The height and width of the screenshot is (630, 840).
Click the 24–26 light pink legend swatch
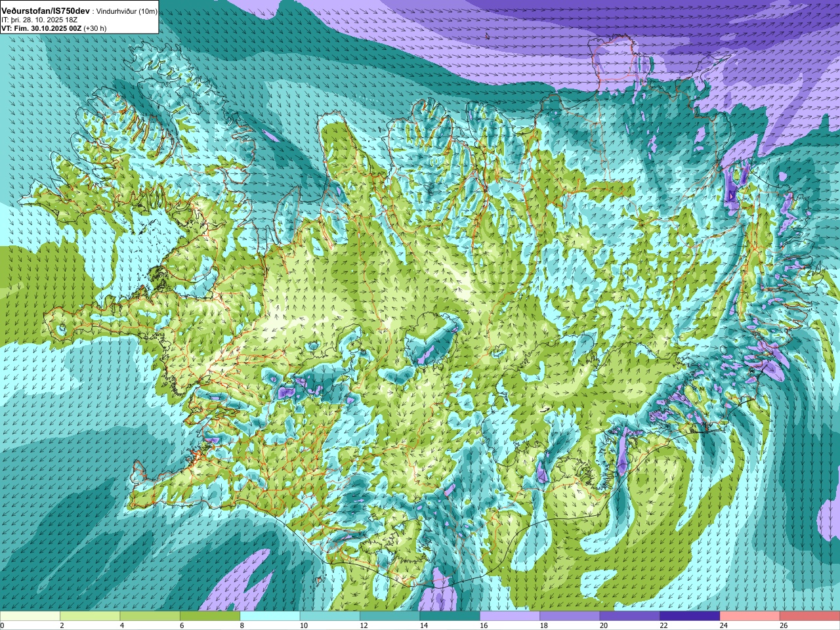point(750,616)
